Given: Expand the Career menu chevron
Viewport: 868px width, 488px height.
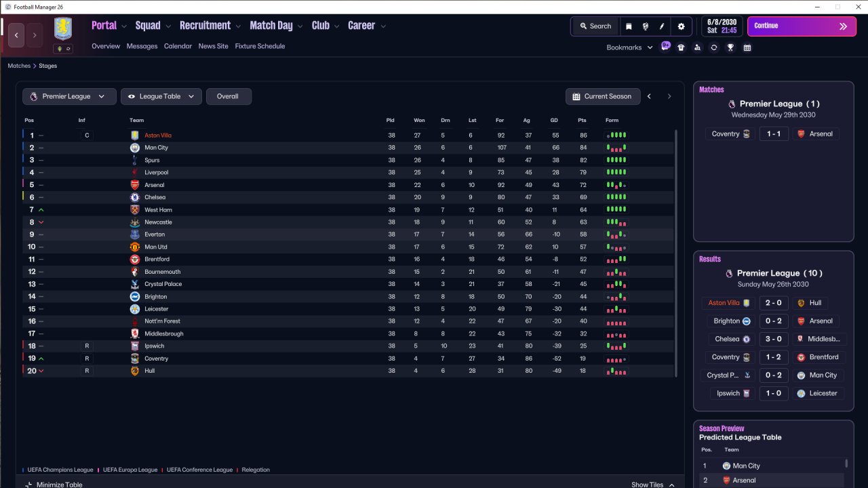Looking at the screenshot, I should (x=383, y=26).
